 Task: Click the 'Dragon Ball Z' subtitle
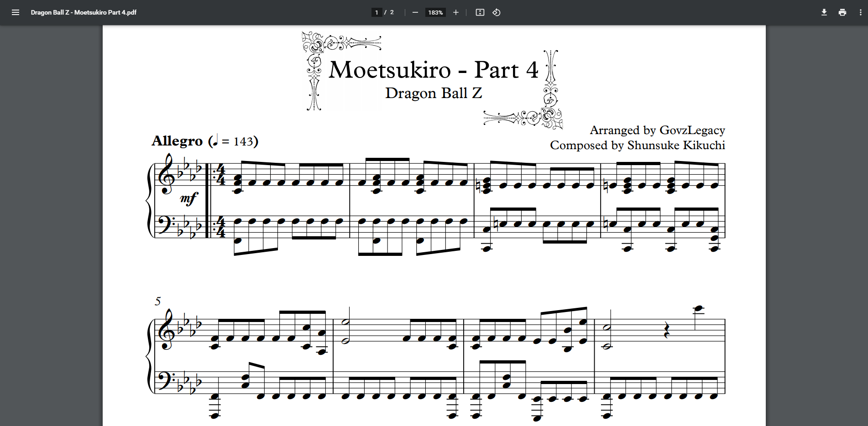point(433,93)
